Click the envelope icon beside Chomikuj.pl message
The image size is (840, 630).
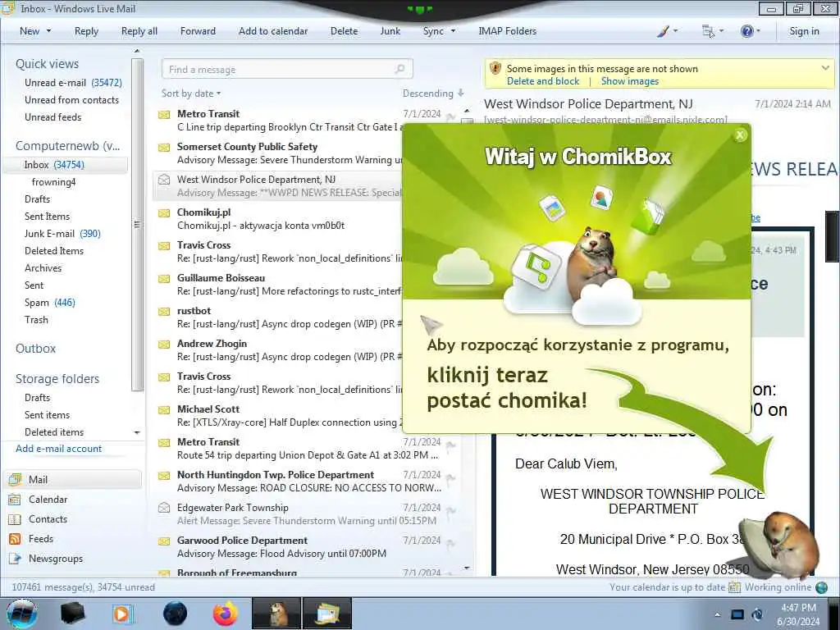pyautogui.click(x=164, y=212)
